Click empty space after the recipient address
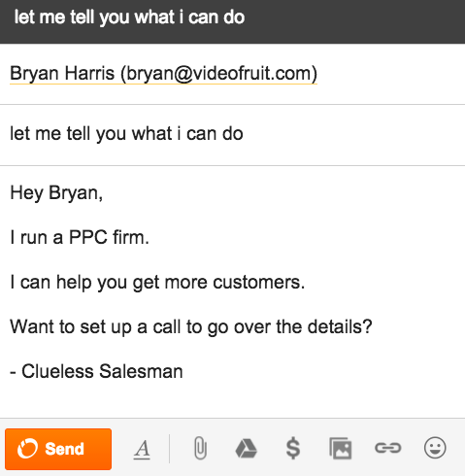 (x=388, y=74)
